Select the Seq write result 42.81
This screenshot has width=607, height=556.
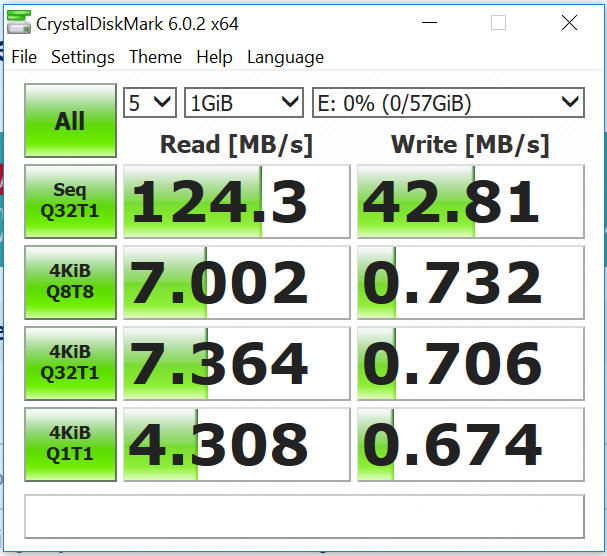point(471,201)
